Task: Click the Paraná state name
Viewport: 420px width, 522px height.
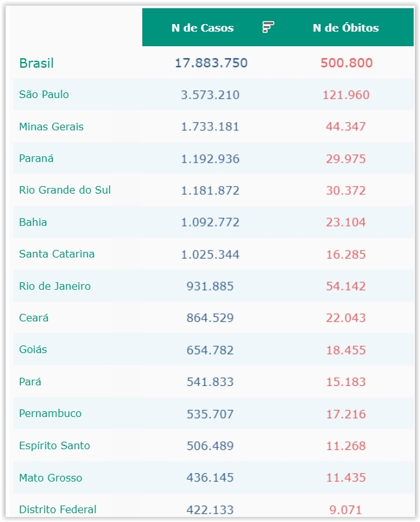Action: tap(37, 159)
